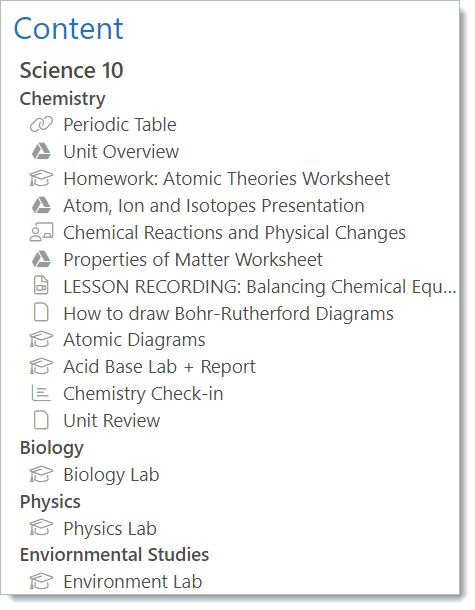Select the Biology module heading
The width and height of the screenshot is (475, 610).
pos(52,448)
